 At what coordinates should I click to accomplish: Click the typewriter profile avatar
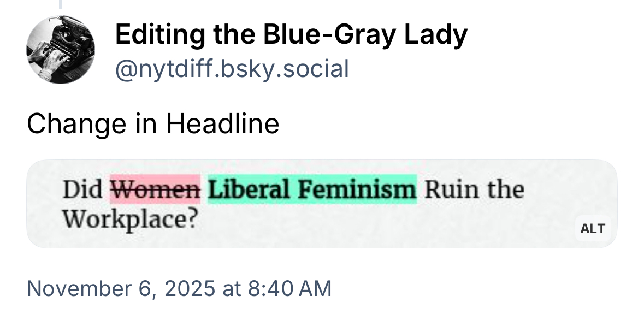coord(60,49)
